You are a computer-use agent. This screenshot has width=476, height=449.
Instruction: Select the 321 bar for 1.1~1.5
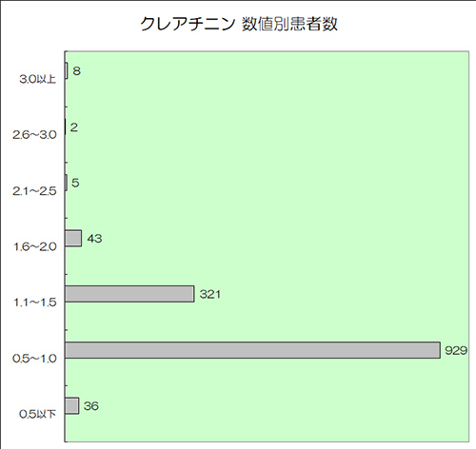click(x=129, y=294)
